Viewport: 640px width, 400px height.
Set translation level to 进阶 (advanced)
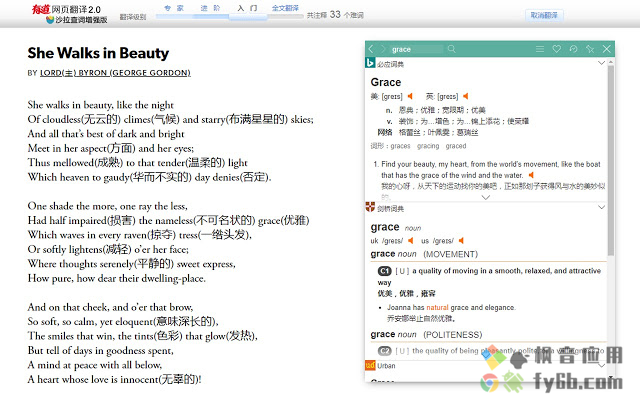(x=210, y=8)
